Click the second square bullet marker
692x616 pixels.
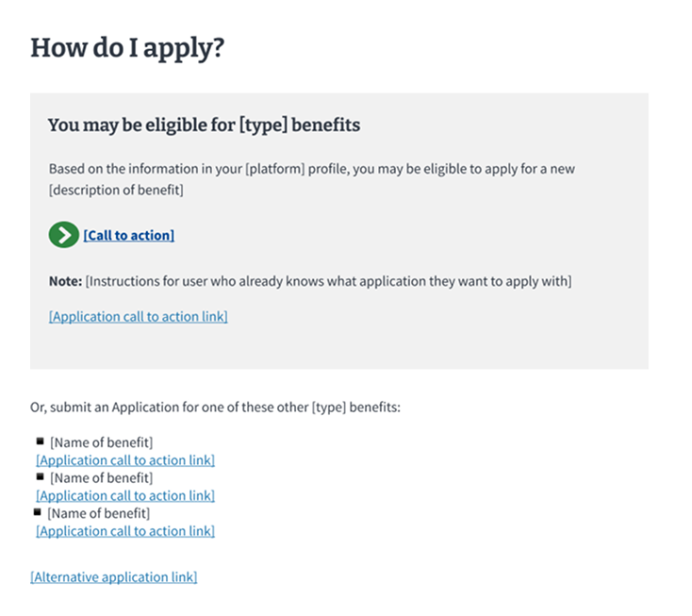tap(41, 476)
